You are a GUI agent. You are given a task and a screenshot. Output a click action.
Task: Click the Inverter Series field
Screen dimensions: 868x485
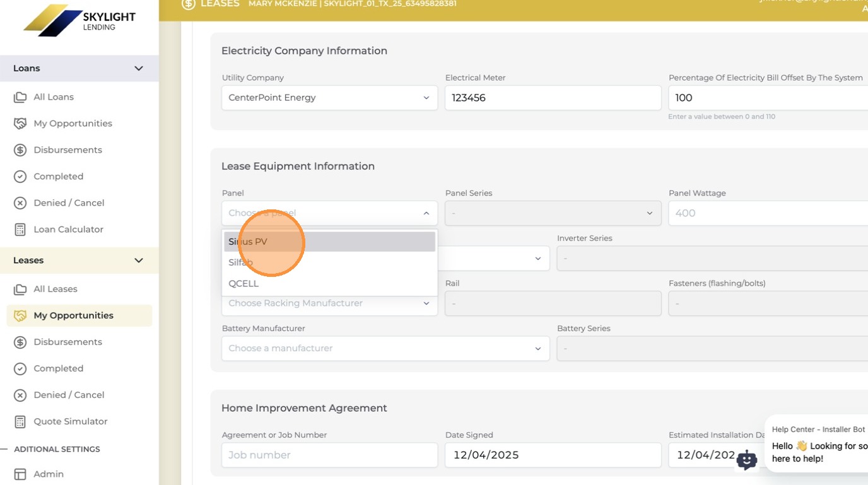[x=712, y=259]
